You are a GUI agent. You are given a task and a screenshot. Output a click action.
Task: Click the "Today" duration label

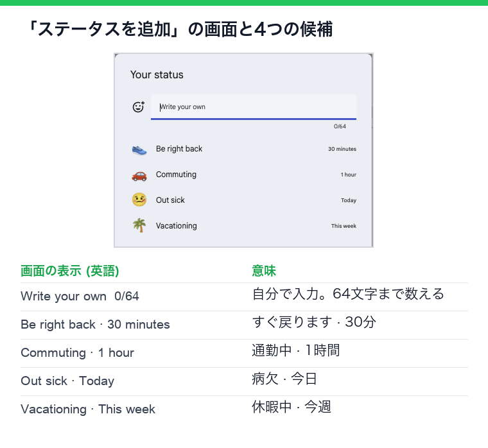coord(349,200)
